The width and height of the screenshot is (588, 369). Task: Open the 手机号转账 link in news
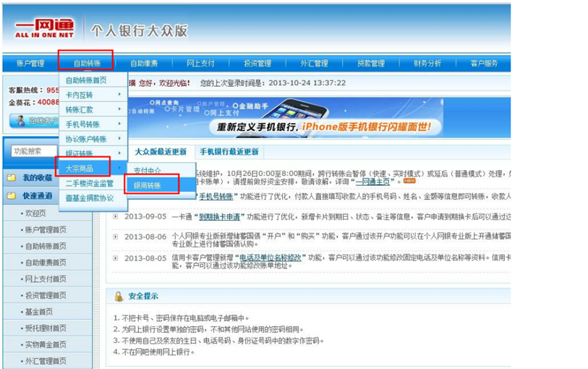pyautogui.click(x=216, y=197)
